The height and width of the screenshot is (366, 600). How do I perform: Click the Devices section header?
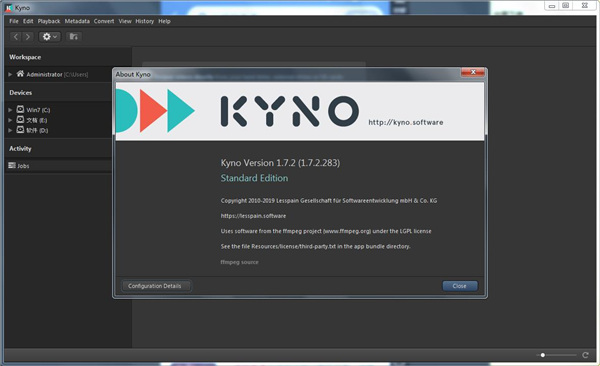(x=21, y=93)
